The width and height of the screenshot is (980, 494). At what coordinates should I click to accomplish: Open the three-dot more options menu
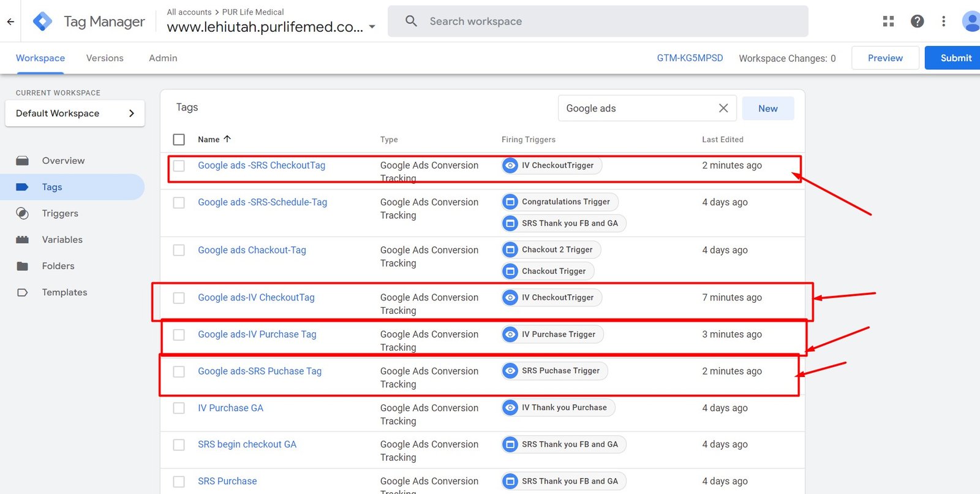(943, 21)
